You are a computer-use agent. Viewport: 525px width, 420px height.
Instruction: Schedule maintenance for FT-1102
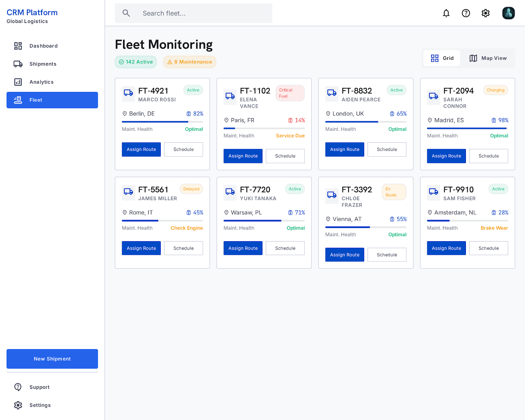[285, 156]
